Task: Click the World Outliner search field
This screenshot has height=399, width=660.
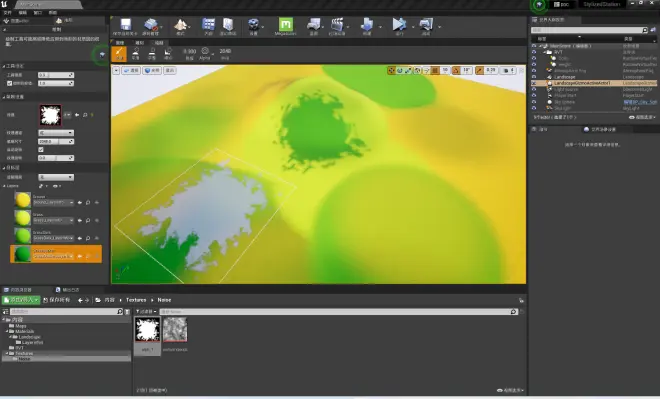Action: 589,30
